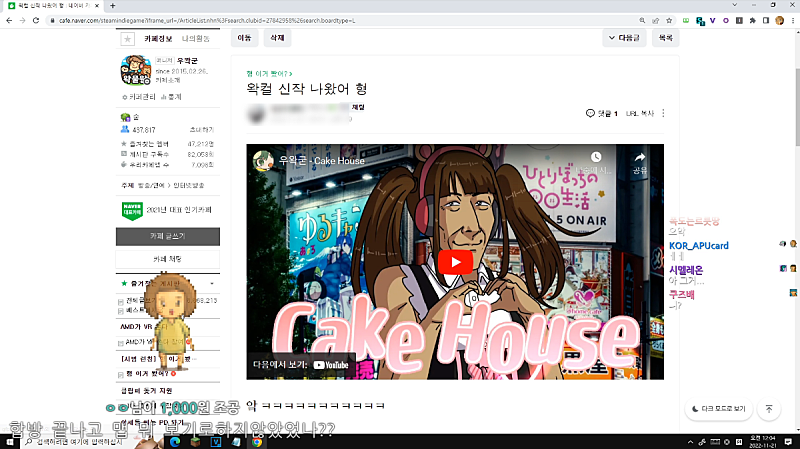
Task: Click the green extension icon in toolbar
Action: click(x=686, y=20)
